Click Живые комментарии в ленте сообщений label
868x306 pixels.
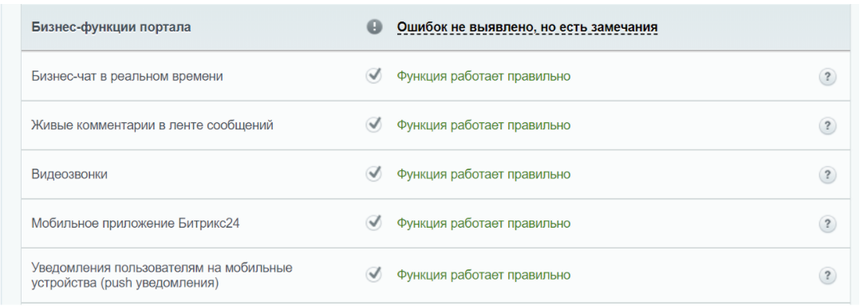(x=152, y=125)
